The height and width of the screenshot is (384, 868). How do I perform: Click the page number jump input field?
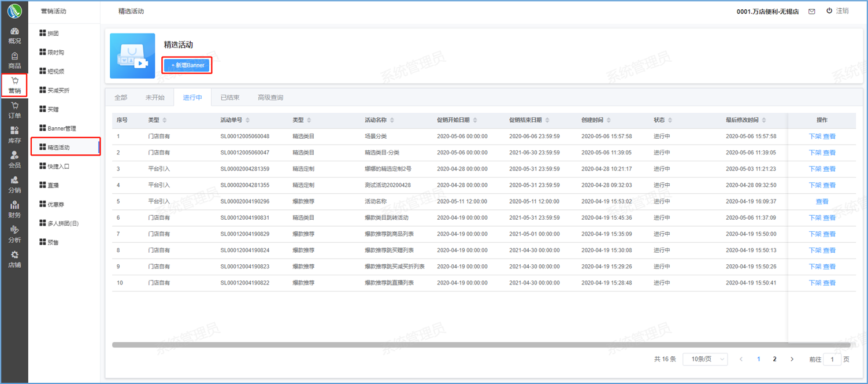pyautogui.click(x=832, y=359)
